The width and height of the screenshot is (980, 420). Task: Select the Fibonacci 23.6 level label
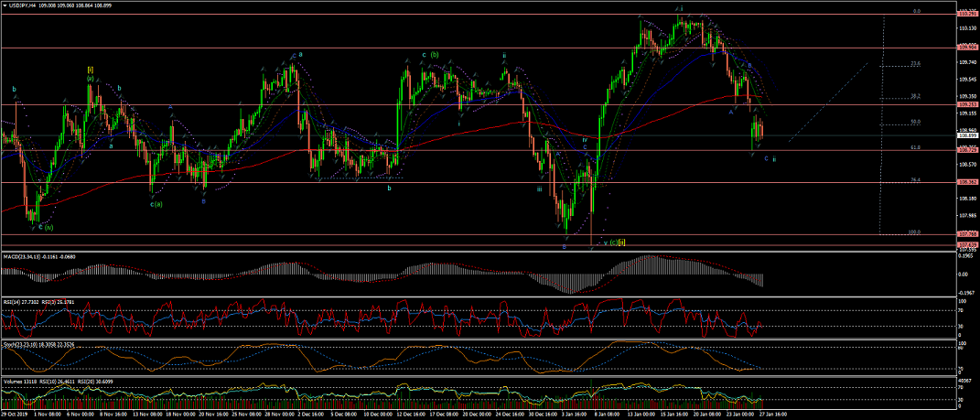click(914, 63)
